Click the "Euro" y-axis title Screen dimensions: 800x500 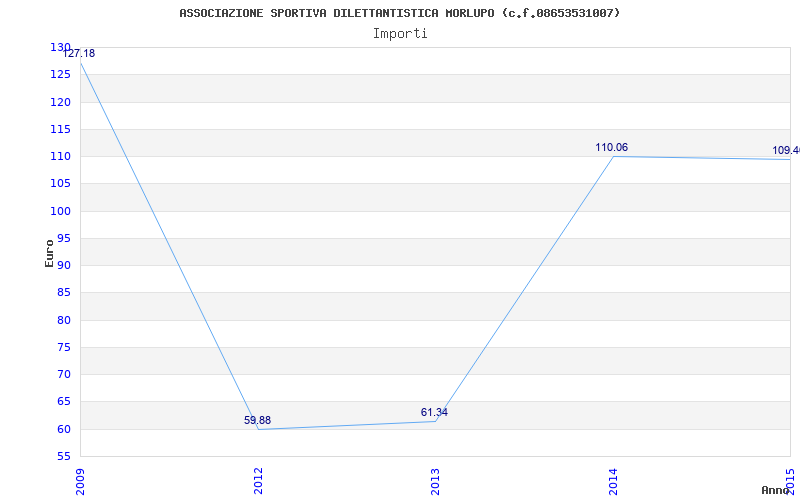(x=49, y=252)
